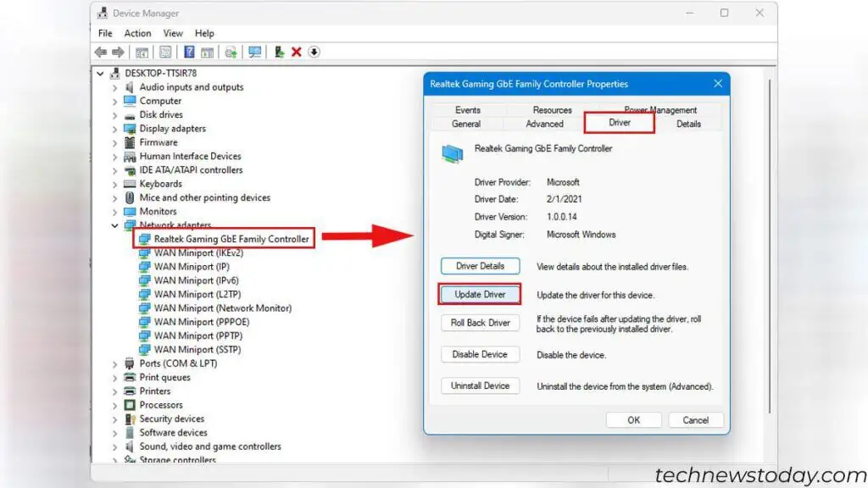Switch to the Events tab

point(468,110)
